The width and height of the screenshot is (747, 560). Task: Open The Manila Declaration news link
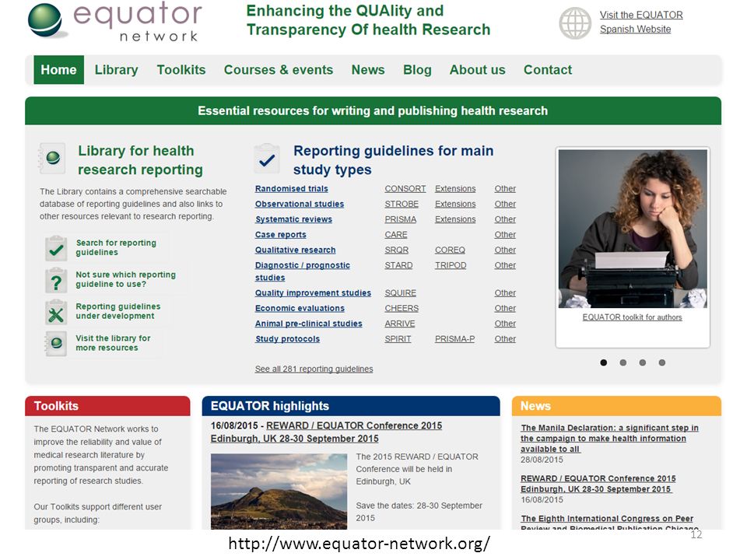609,438
